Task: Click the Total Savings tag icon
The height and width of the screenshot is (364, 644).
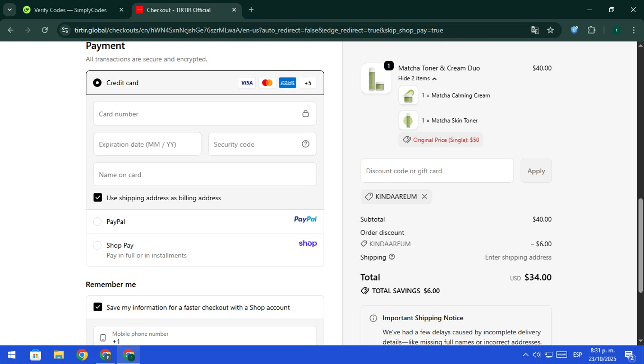Action: 365,291
